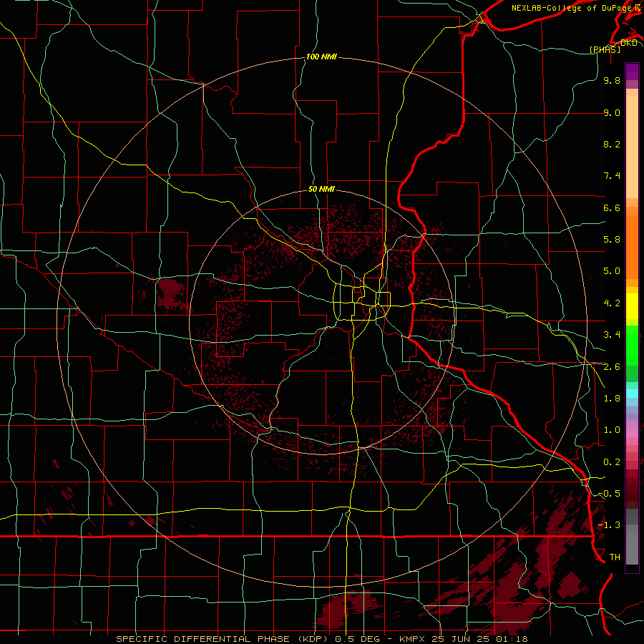The image size is (644, 644).
Task: Click the 3.4 scale value
Action: [612, 335]
